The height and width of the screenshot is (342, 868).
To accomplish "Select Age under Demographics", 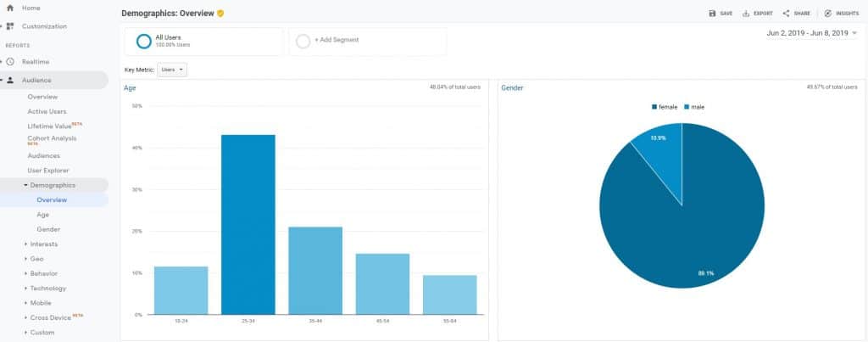I will [x=42, y=215].
